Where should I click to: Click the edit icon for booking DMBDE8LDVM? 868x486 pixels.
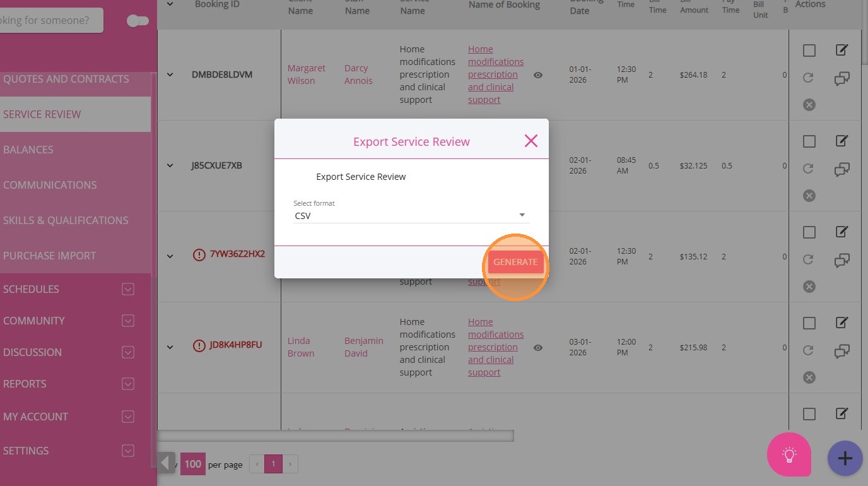tap(842, 50)
